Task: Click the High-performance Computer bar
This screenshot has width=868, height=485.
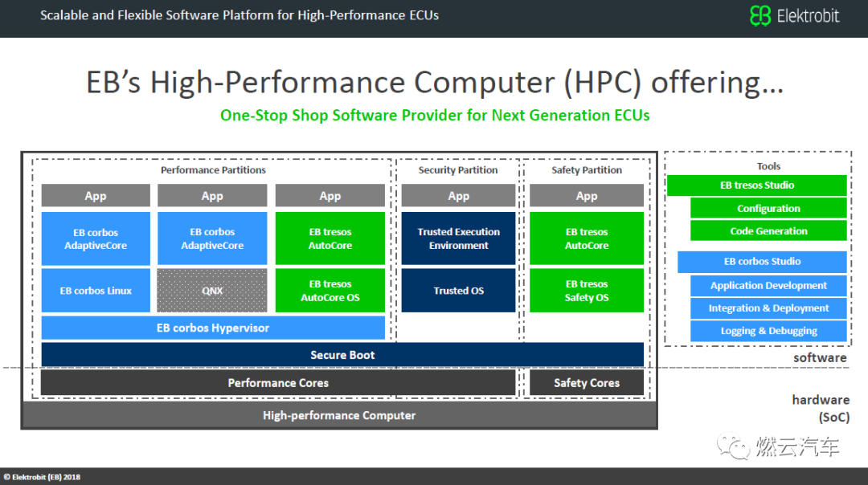Action: [x=339, y=415]
